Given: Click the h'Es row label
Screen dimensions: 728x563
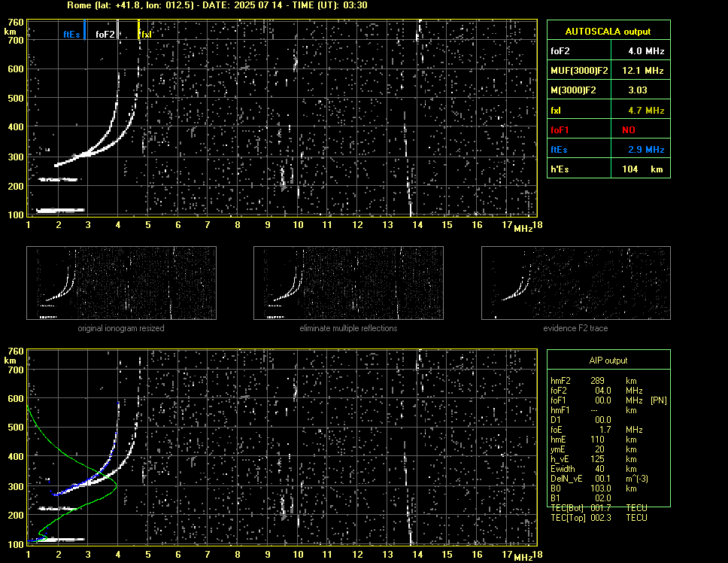Looking at the screenshot, I should pyautogui.click(x=560, y=169).
